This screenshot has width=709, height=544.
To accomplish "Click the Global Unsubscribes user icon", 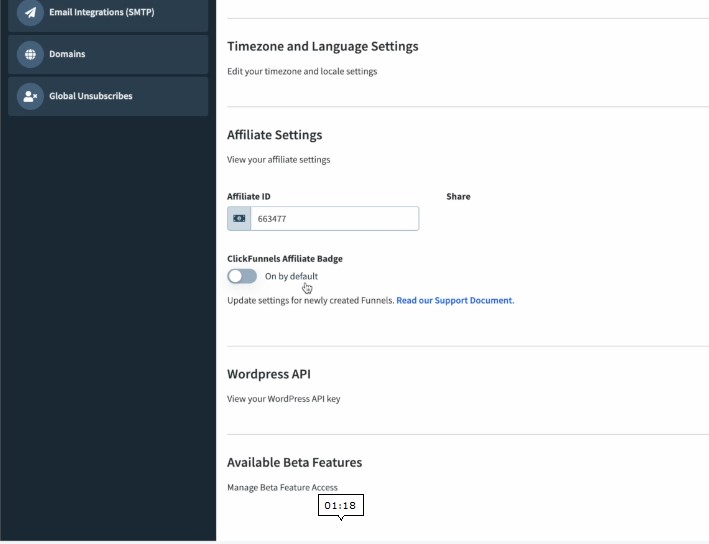I will click(x=30, y=96).
